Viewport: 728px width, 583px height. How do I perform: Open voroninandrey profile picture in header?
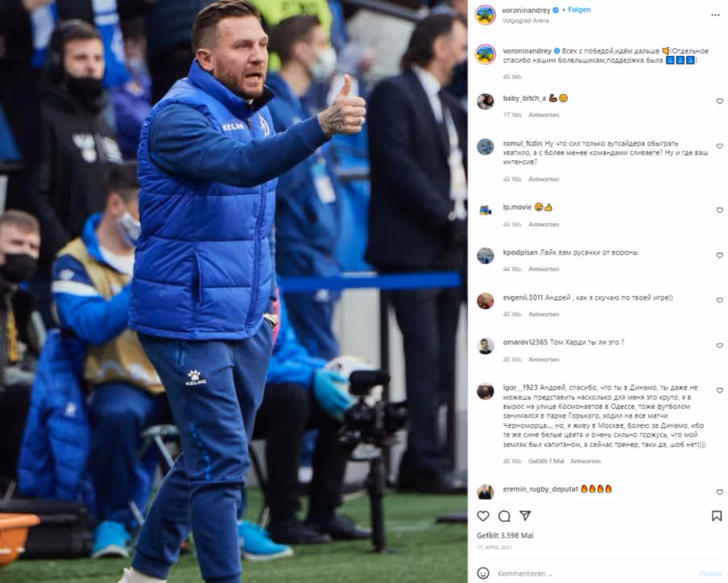[x=485, y=15]
